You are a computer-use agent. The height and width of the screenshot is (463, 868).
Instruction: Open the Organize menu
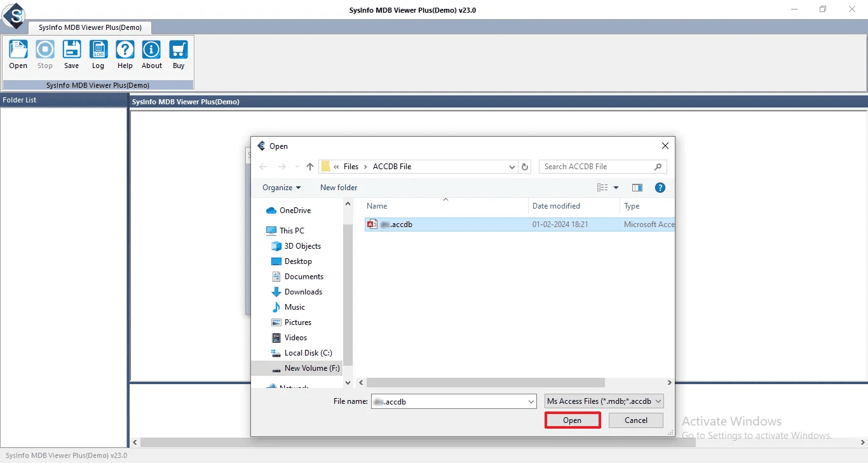pyautogui.click(x=281, y=188)
